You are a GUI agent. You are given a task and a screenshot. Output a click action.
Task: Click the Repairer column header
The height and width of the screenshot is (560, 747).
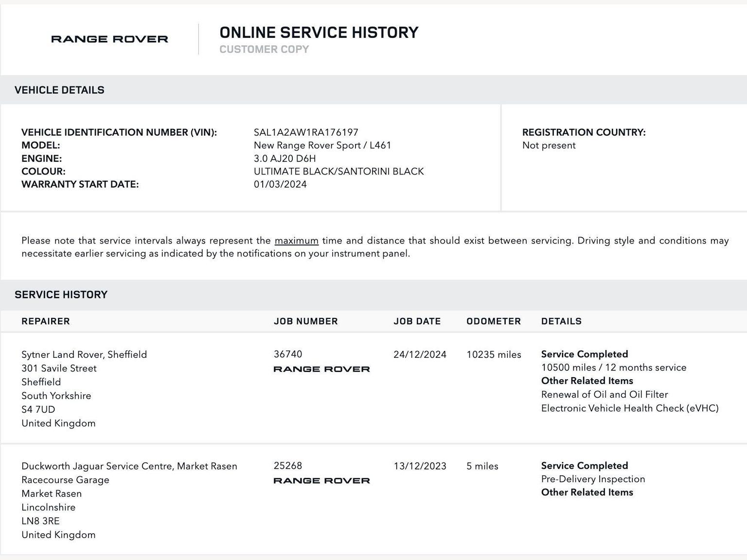click(x=46, y=321)
